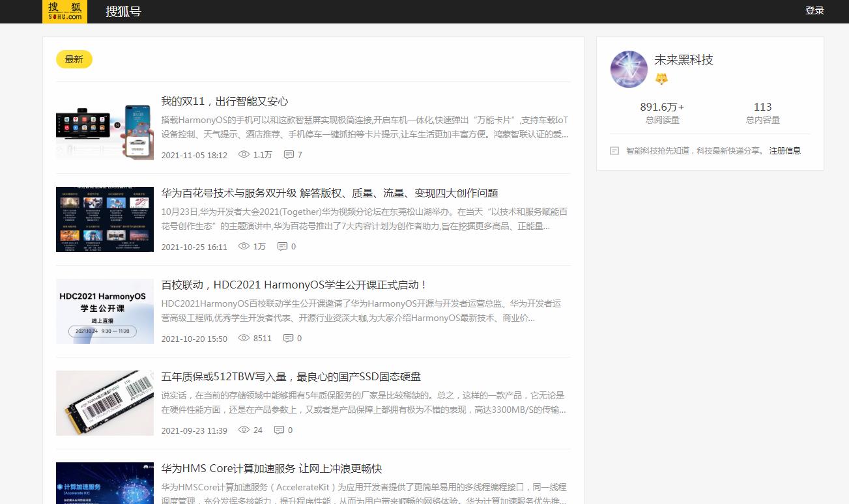Open 注册信息 link
849x504 pixels.
click(x=785, y=151)
